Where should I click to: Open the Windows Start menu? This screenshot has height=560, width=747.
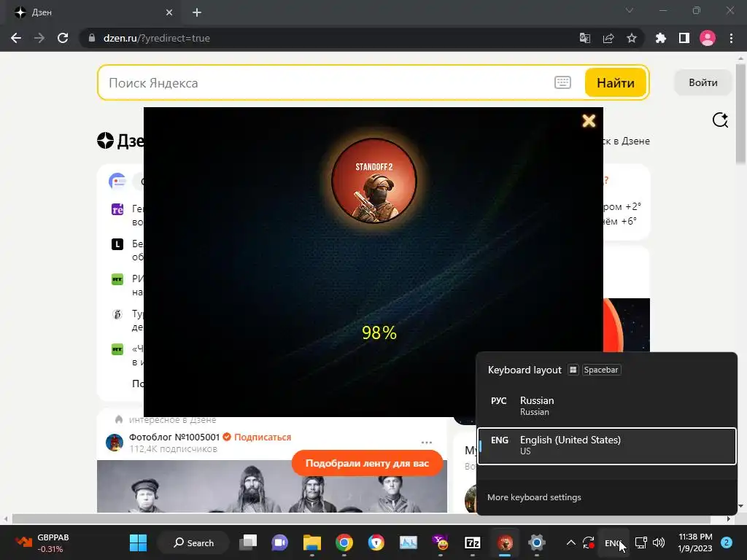tap(138, 542)
